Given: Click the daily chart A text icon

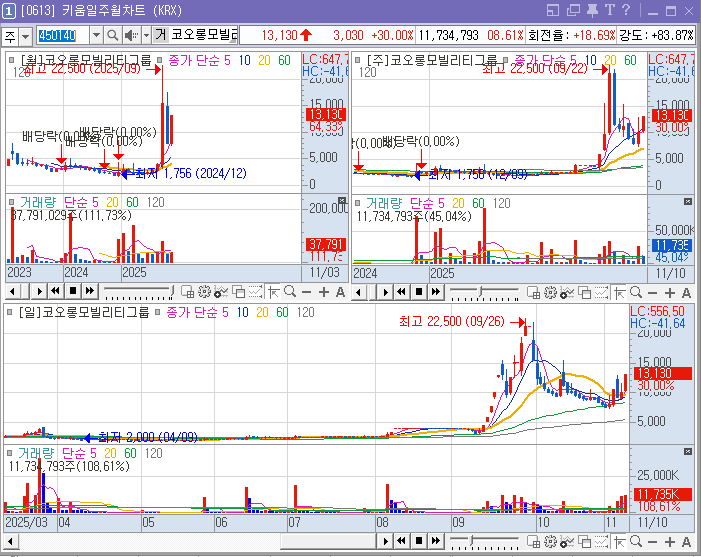Looking at the screenshot, I should click(686, 542).
